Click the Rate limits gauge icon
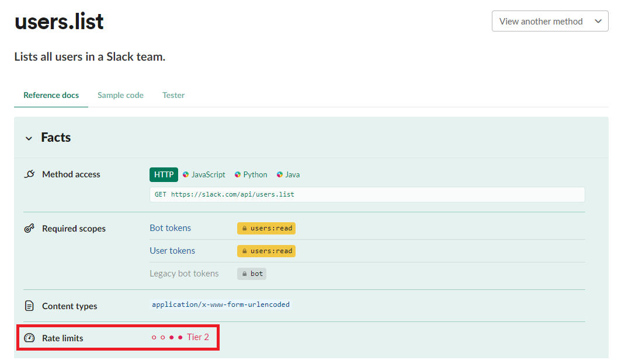The width and height of the screenshot is (618, 364). coord(30,338)
